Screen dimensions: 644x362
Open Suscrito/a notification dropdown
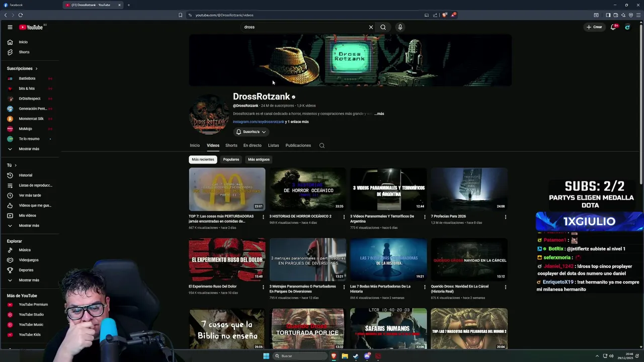pos(251,132)
